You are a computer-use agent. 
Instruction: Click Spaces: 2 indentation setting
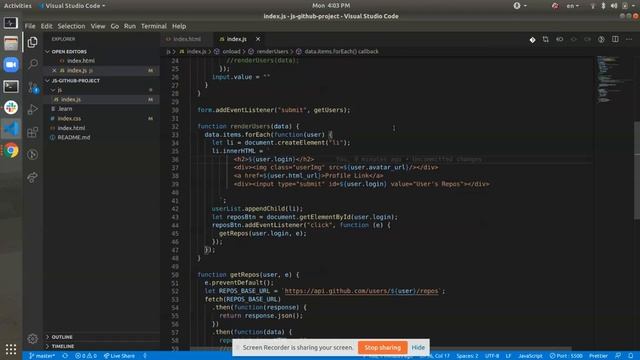[467, 356]
